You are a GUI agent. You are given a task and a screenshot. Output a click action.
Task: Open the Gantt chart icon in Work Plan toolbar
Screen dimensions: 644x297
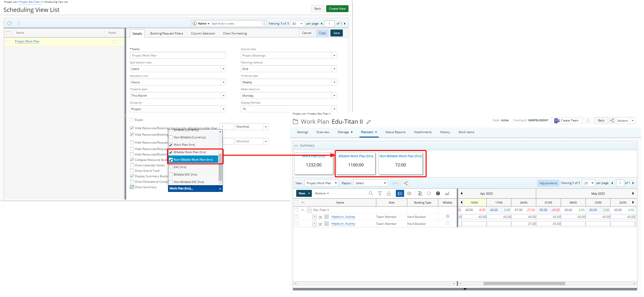click(x=420, y=193)
